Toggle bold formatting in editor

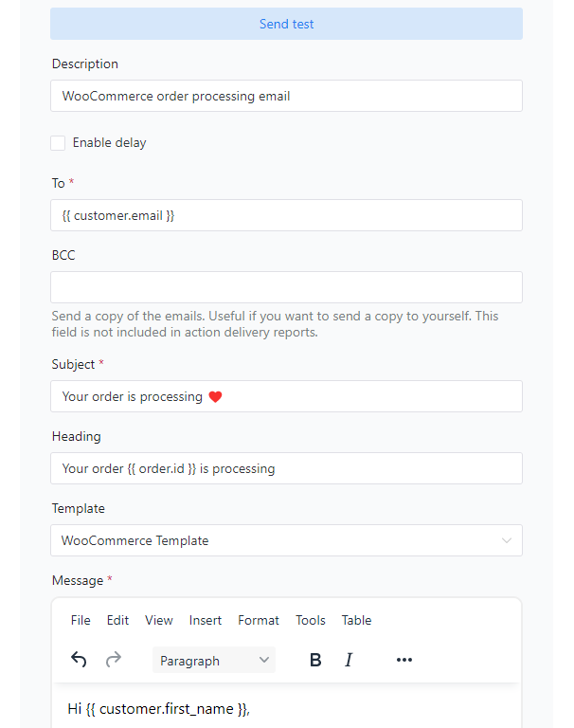tap(315, 660)
